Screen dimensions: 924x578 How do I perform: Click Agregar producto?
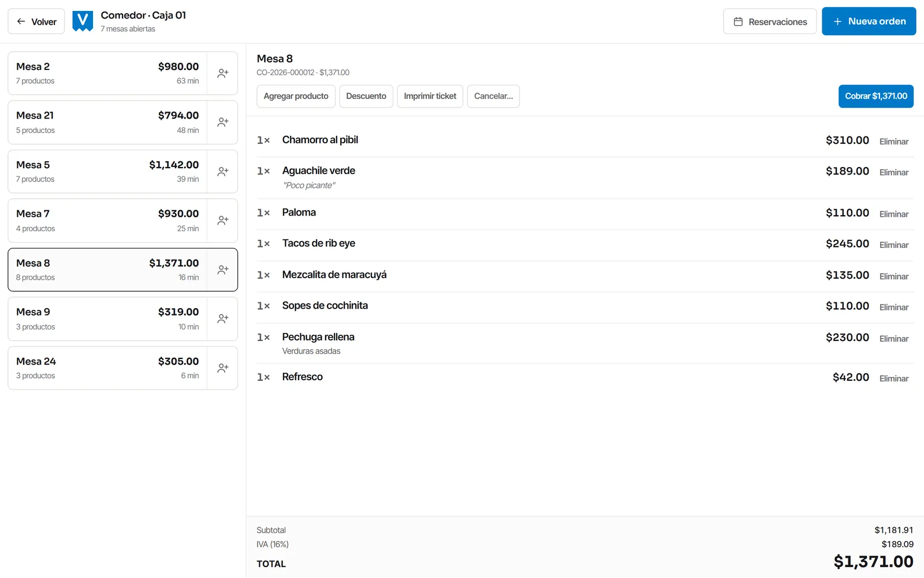pos(296,97)
